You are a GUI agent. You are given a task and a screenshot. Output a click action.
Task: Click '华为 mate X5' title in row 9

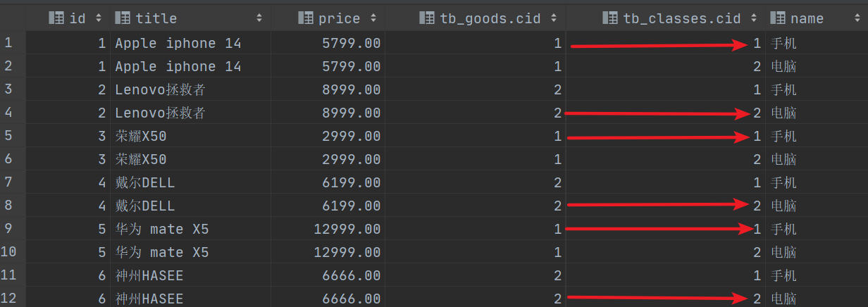(162, 229)
